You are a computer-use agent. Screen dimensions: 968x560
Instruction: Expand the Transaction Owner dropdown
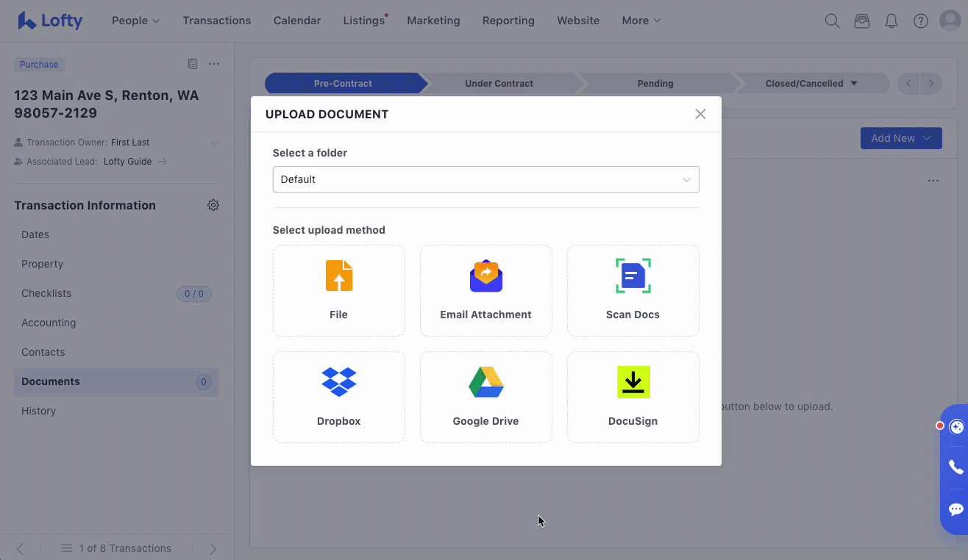(x=215, y=142)
